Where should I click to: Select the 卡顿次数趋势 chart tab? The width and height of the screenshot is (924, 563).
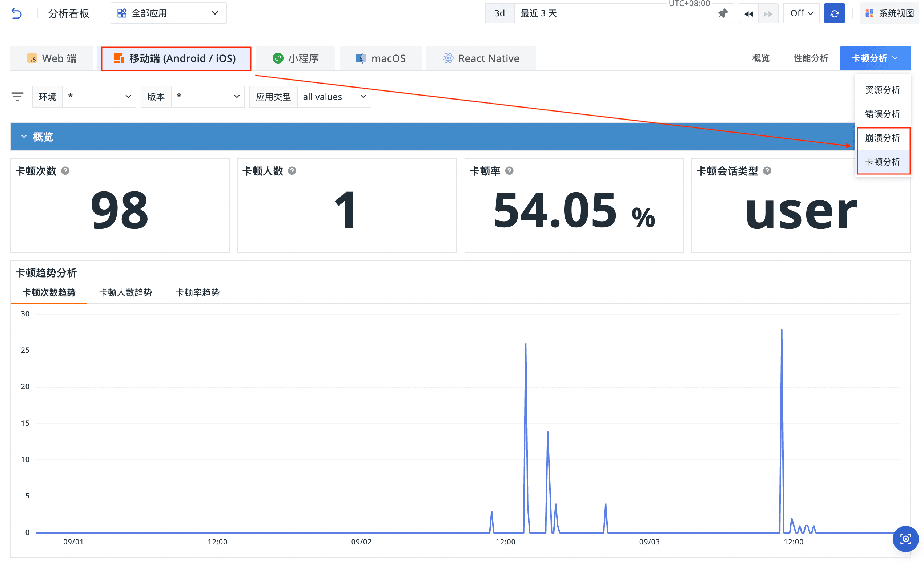49,292
